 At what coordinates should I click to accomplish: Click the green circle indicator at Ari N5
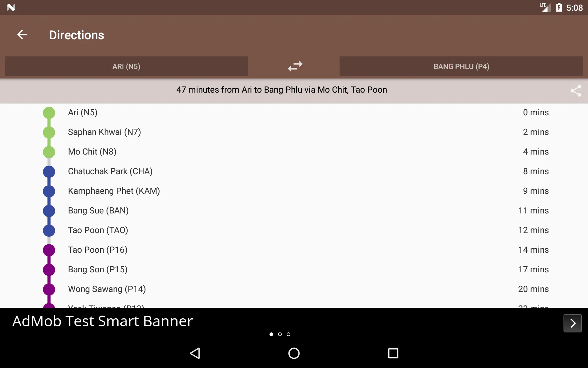[x=48, y=112]
